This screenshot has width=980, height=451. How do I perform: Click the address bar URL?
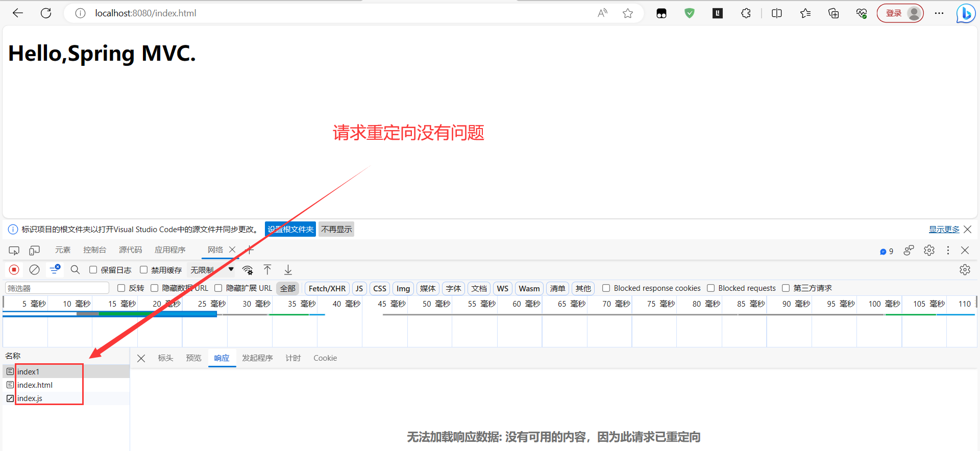point(145,13)
